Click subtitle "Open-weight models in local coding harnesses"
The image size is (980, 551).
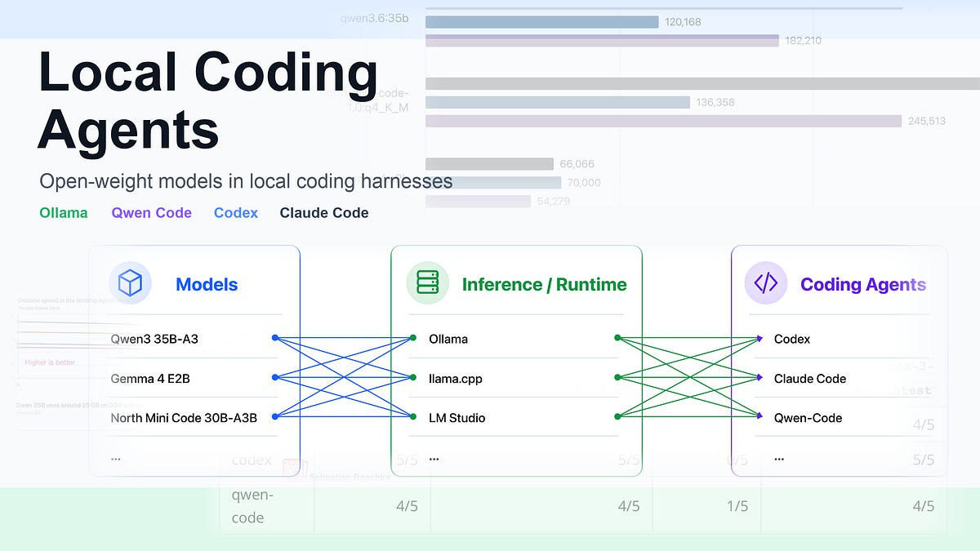click(x=246, y=181)
